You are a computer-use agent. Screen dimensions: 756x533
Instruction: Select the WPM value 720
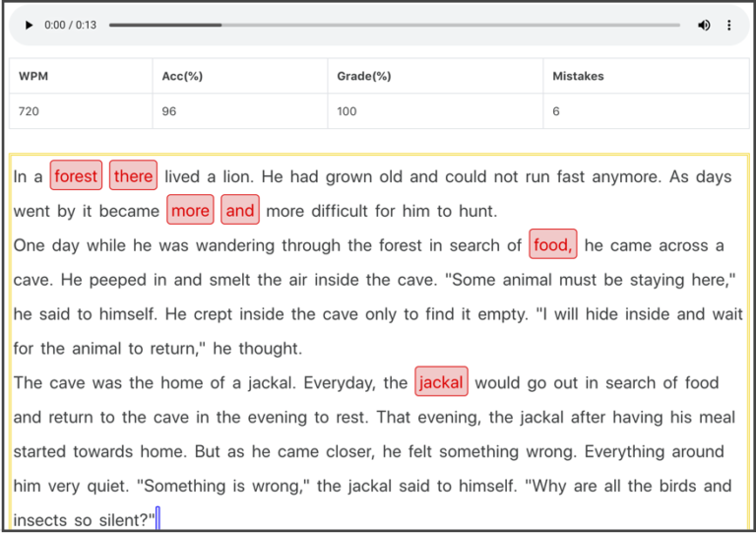(x=29, y=111)
